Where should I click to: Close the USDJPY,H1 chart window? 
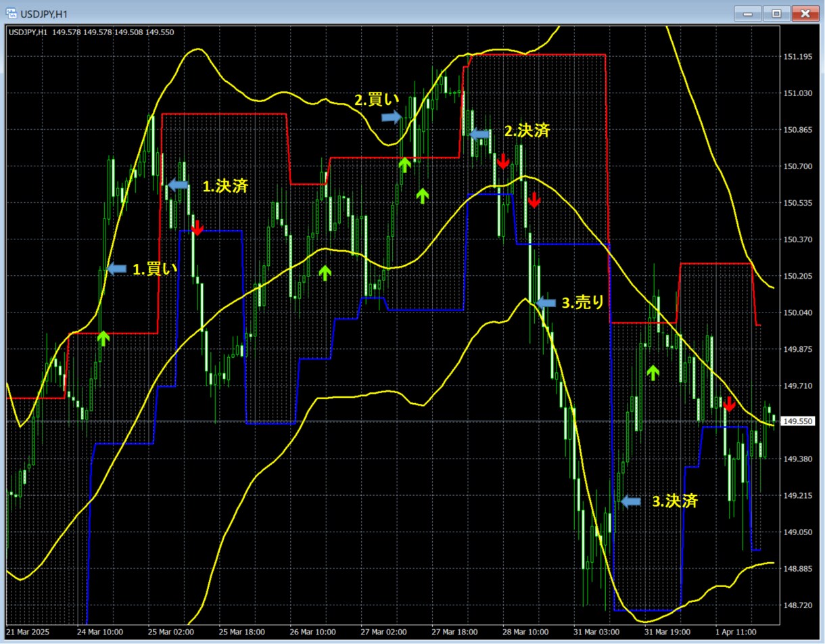(x=805, y=13)
